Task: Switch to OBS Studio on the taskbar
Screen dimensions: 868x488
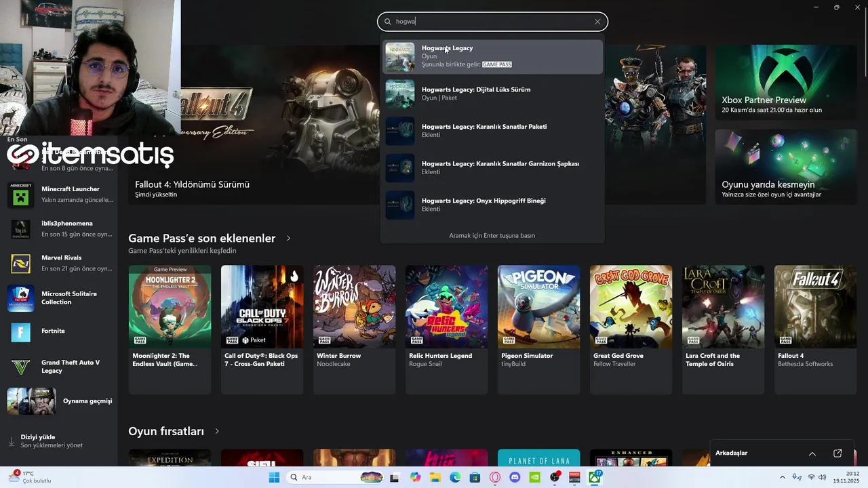Action: click(555, 477)
